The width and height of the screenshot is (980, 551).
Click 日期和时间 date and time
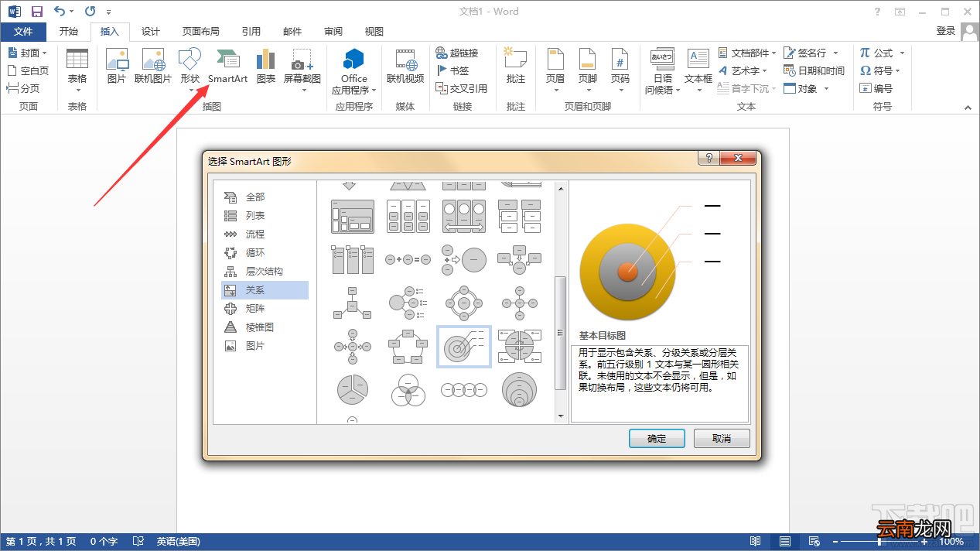pyautogui.click(x=814, y=70)
